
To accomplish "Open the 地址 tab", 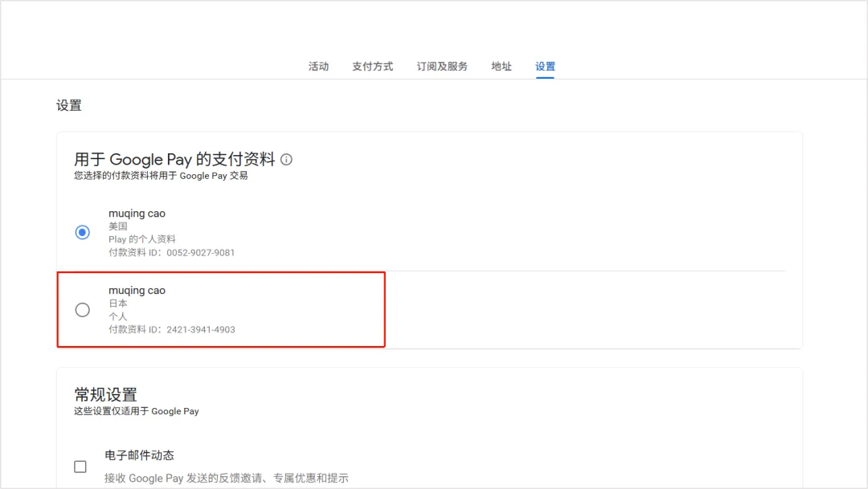I will pos(502,67).
